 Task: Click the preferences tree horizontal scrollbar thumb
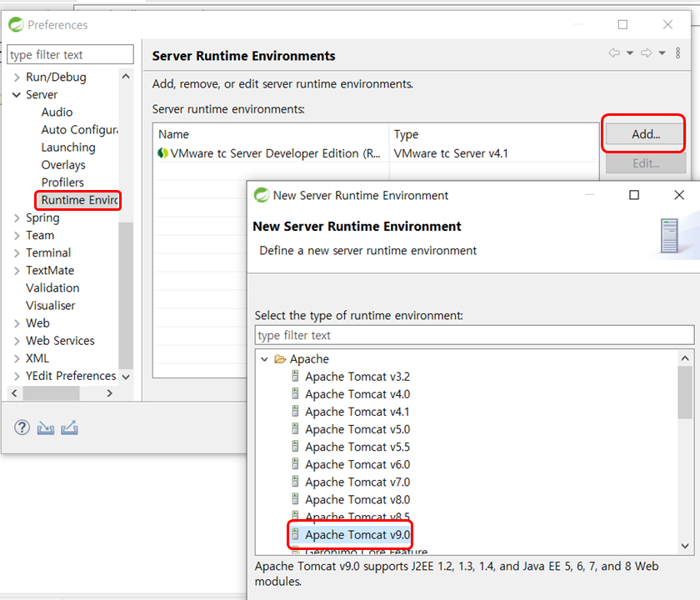(52, 393)
